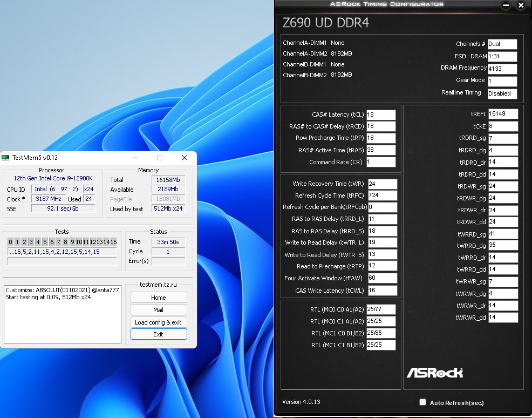Click the ChannelB-DIMM2 8192MB text
Viewport: 532px width, 418px height.
point(317,75)
